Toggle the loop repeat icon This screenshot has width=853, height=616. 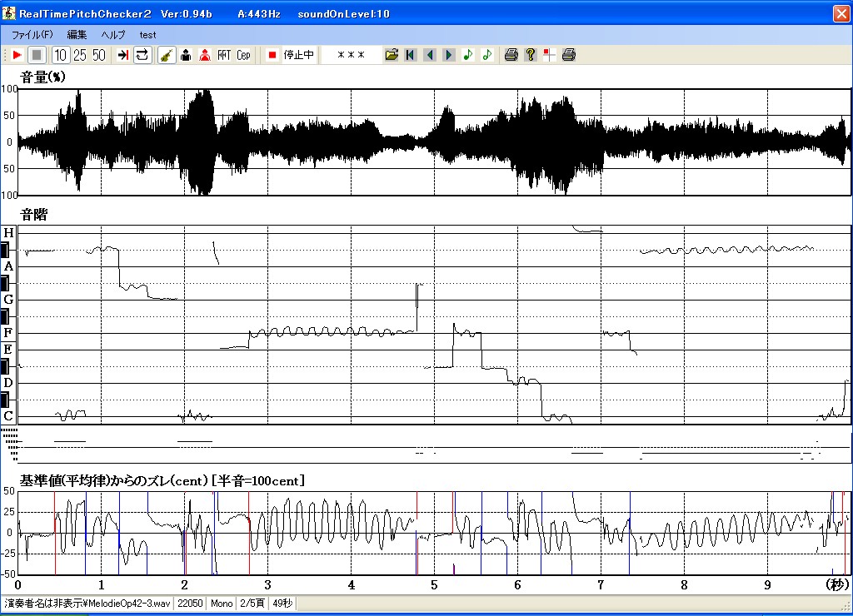pyautogui.click(x=142, y=55)
